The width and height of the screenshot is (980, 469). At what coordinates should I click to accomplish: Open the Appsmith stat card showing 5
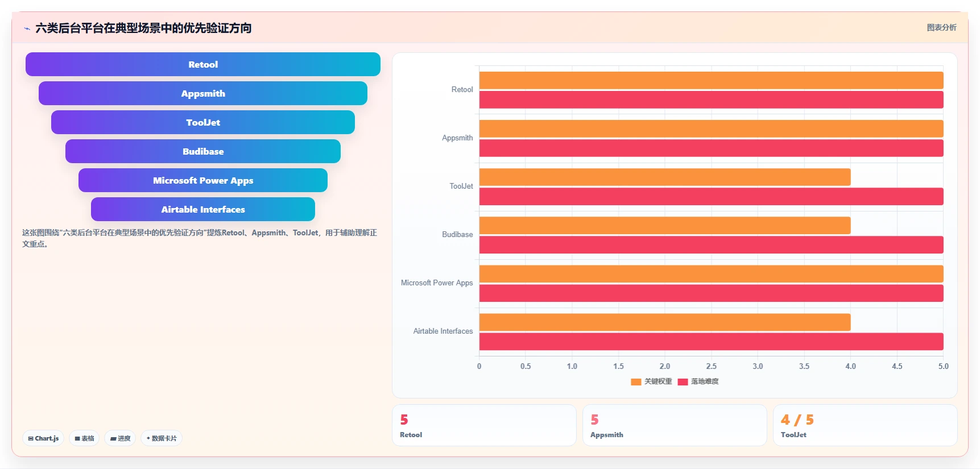pos(675,425)
